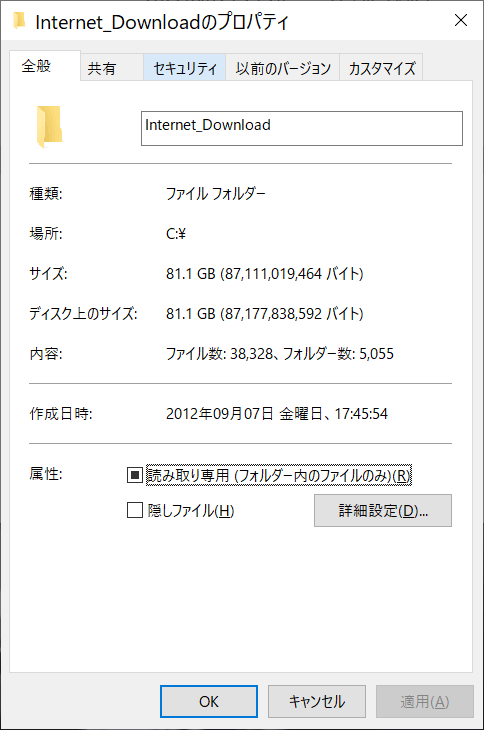Close the properties dialog with X

pyautogui.click(x=461, y=20)
